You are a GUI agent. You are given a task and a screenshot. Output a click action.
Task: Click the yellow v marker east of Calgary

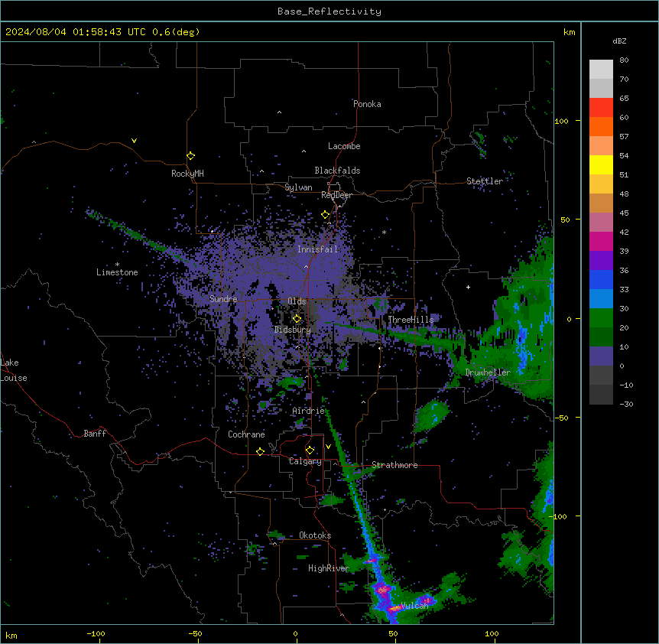click(328, 447)
